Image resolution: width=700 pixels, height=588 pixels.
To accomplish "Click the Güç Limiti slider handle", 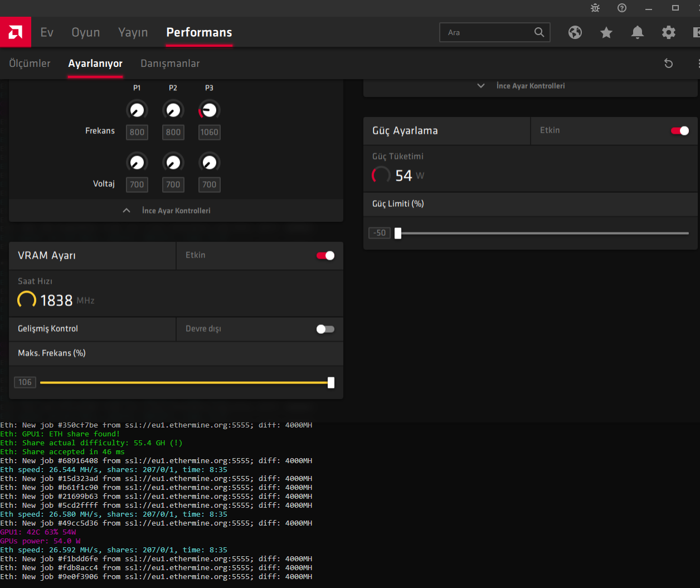I will pyautogui.click(x=398, y=233).
